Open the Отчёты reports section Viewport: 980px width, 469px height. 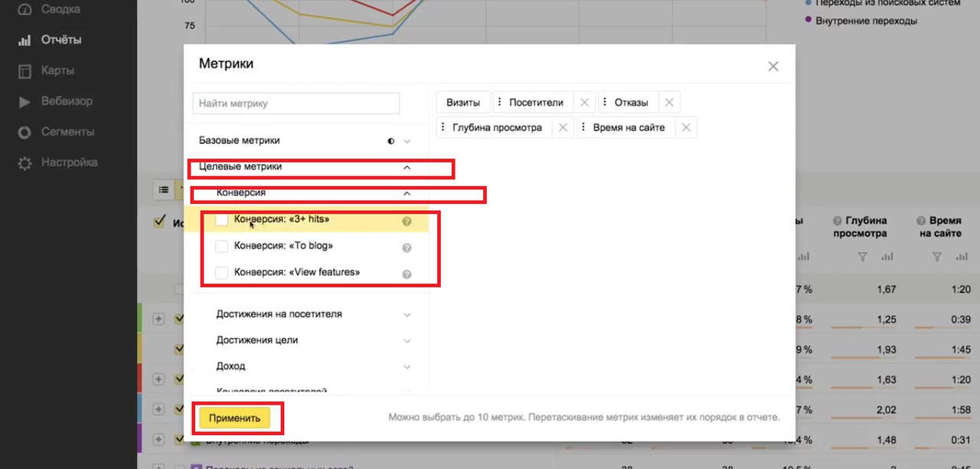(x=61, y=40)
